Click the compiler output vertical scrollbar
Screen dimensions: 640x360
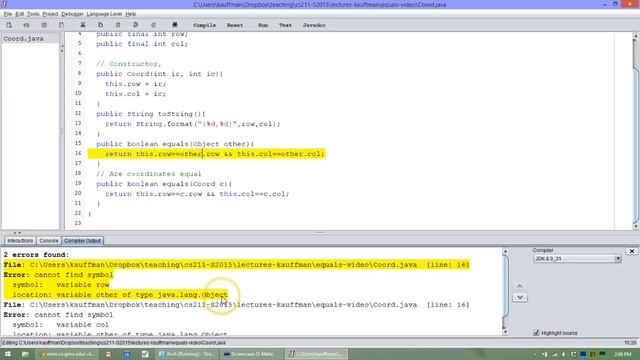505,292
